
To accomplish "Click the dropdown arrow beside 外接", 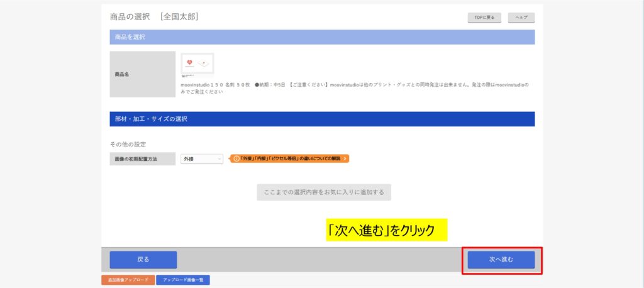I will 219,159.
